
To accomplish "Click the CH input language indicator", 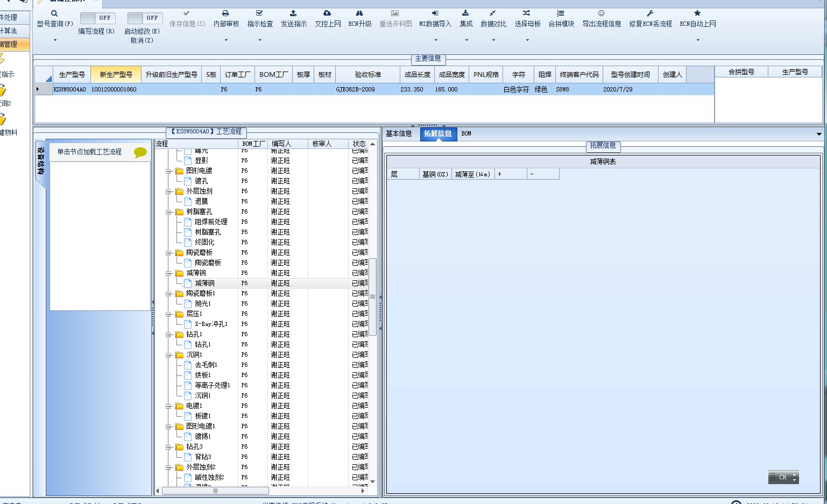I will (783, 478).
